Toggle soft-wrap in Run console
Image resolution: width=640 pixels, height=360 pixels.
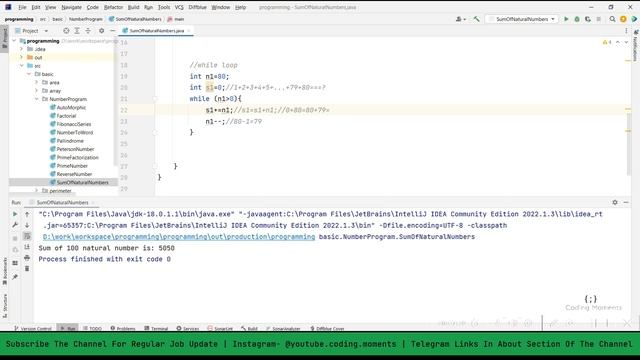pos(27,236)
